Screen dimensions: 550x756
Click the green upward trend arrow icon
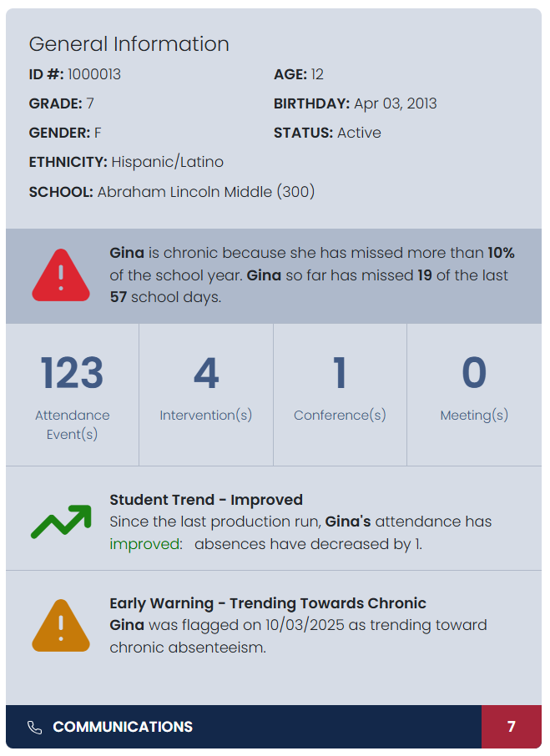pos(61,522)
